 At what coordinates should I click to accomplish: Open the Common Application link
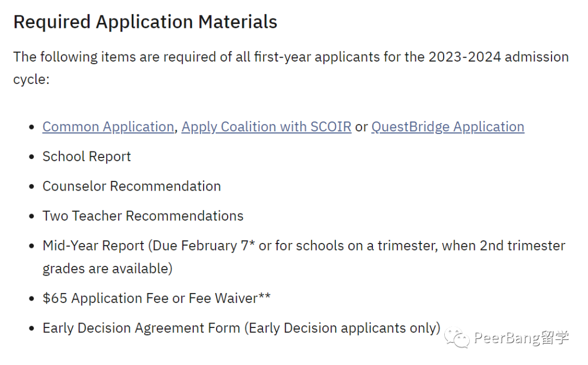coord(108,127)
